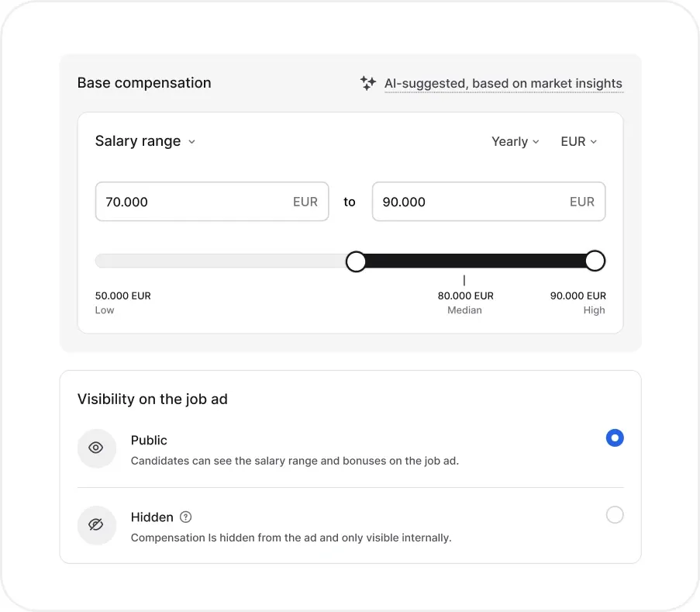Screen dimensions: 700x612
Task: Open the EUR currency dropdown
Action: pyautogui.click(x=578, y=142)
